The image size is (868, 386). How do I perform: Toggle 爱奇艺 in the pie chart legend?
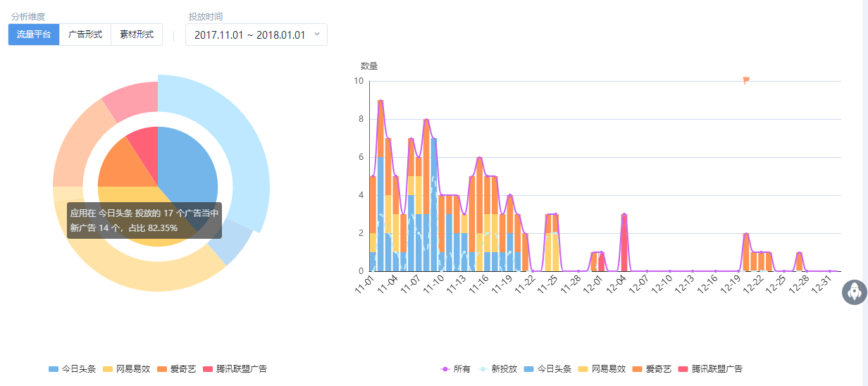(x=177, y=369)
